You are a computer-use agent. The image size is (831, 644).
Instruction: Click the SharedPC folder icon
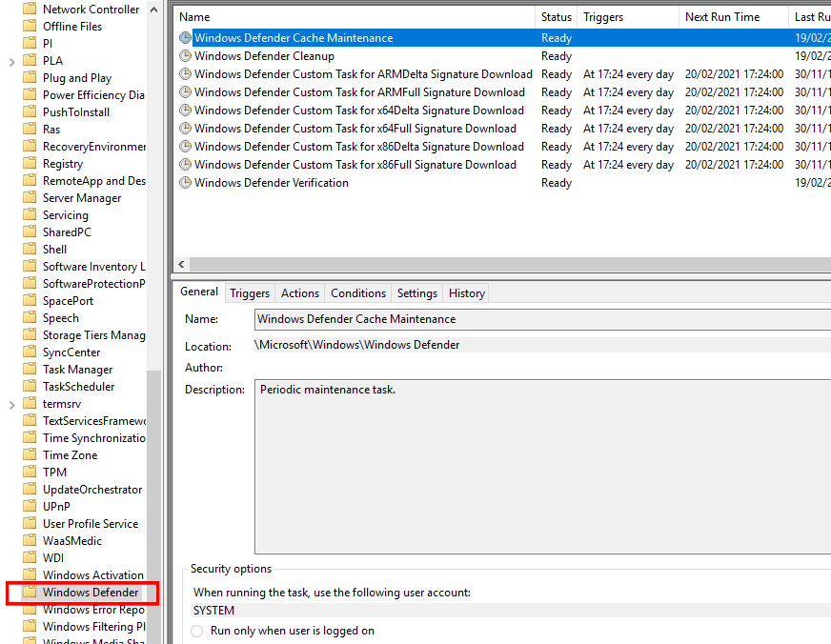click(x=30, y=231)
